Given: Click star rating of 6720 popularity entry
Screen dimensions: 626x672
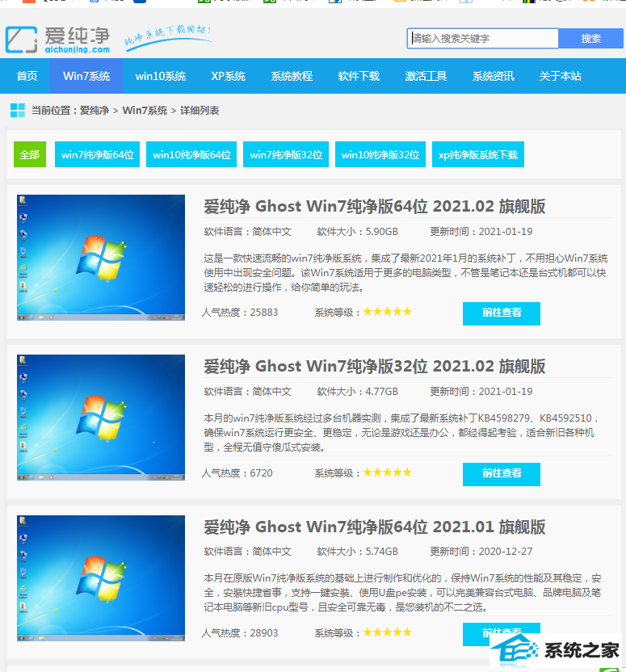Looking at the screenshot, I should pyautogui.click(x=388, y=472).
